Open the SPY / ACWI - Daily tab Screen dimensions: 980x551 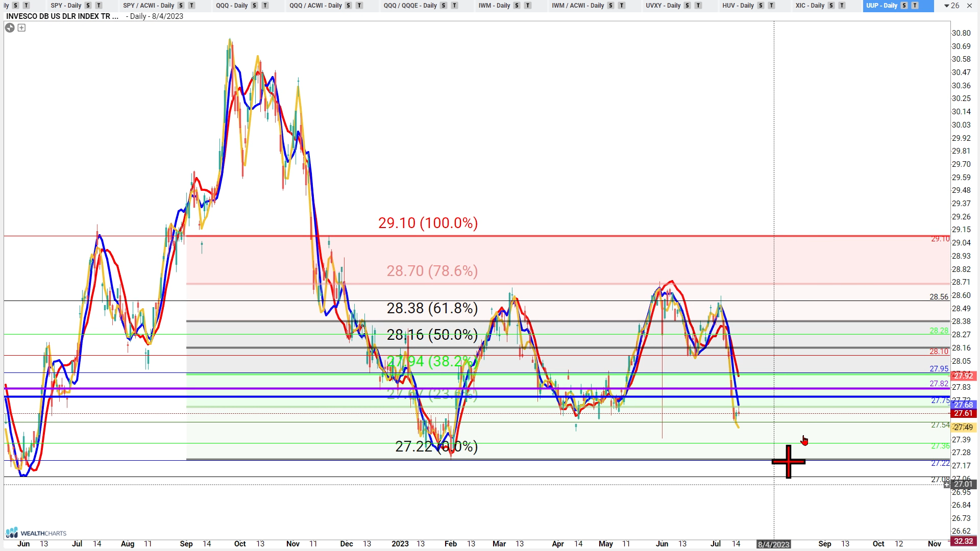[149, 6]
